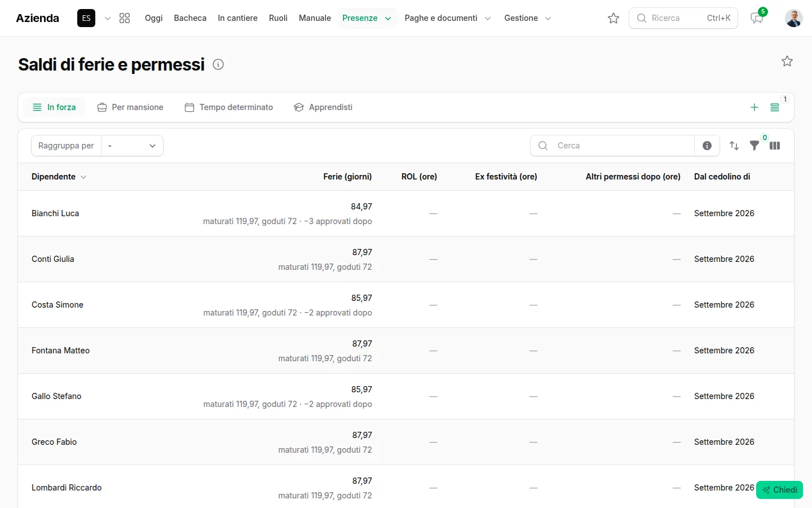Open the saved views list icon
The width and height of the screenshot is (812, 508).
click(x=775, y=107)
